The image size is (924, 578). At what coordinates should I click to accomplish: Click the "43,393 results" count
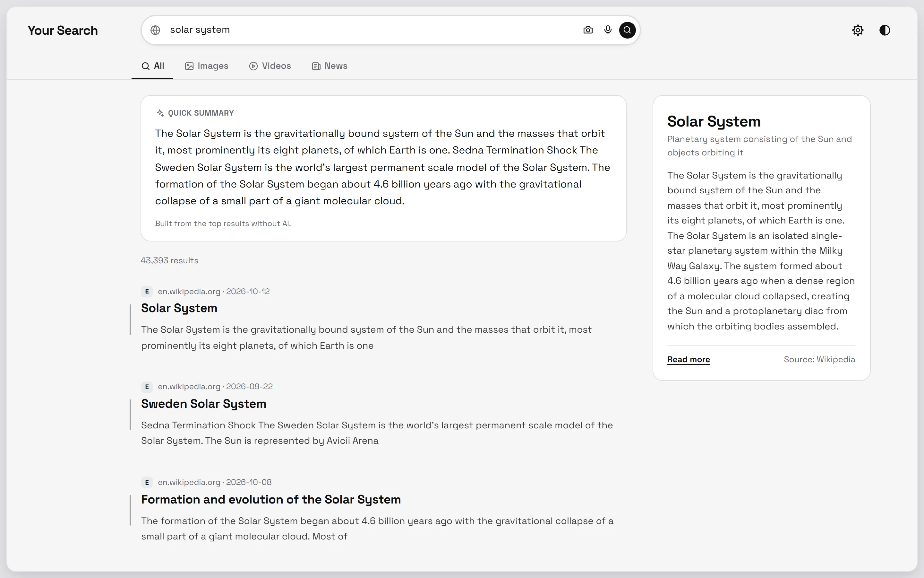pos(169,261)
